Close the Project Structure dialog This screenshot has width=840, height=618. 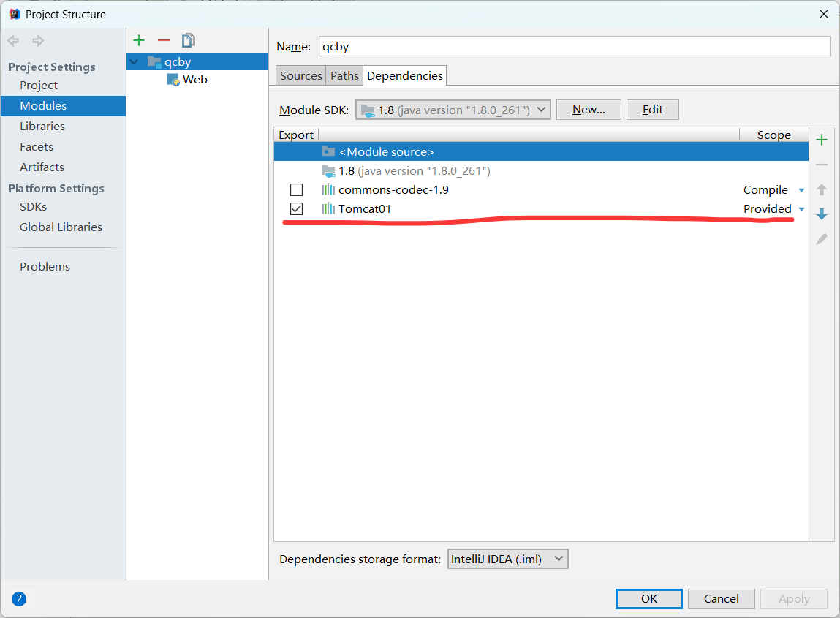(x=824, y=14)
